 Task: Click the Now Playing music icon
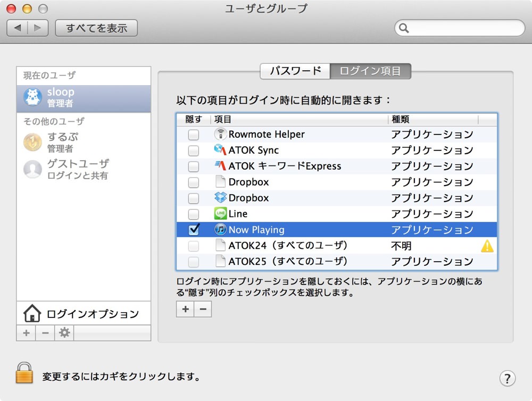pyautogui.click(x=221, y=229)
